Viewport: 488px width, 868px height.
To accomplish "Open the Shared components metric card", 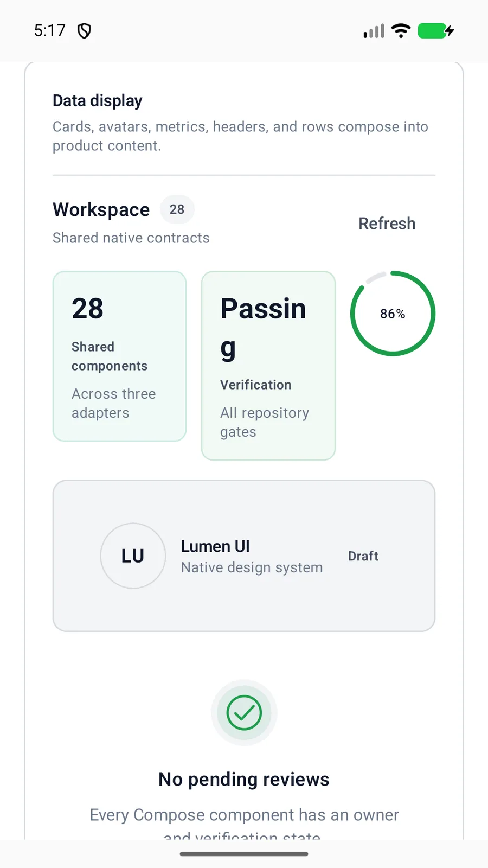I will [119, 356].
